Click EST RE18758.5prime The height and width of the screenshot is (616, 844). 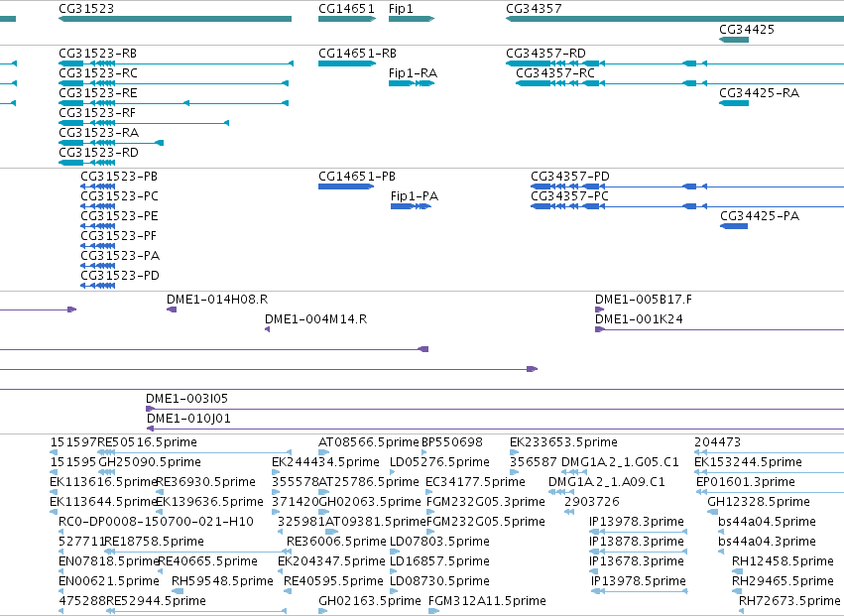tap(154, 543)
